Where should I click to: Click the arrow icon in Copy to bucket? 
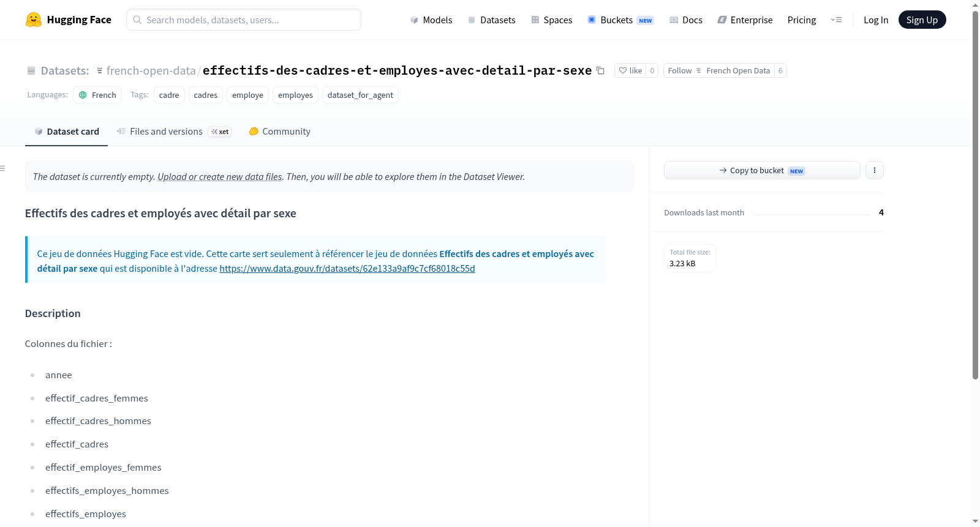(723, 170)
